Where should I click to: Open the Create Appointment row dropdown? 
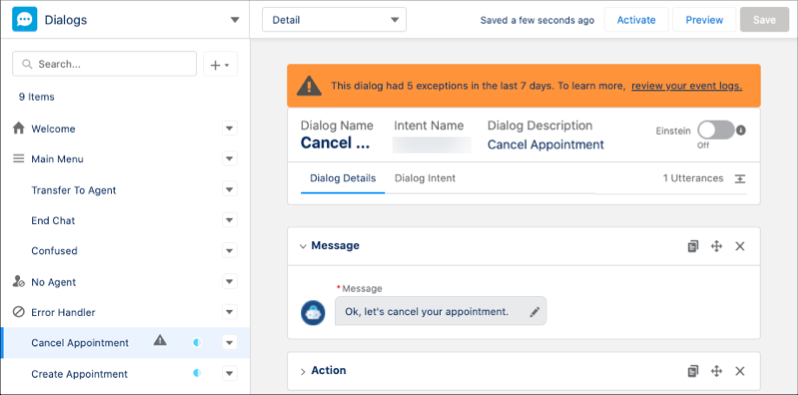[230, 374]
